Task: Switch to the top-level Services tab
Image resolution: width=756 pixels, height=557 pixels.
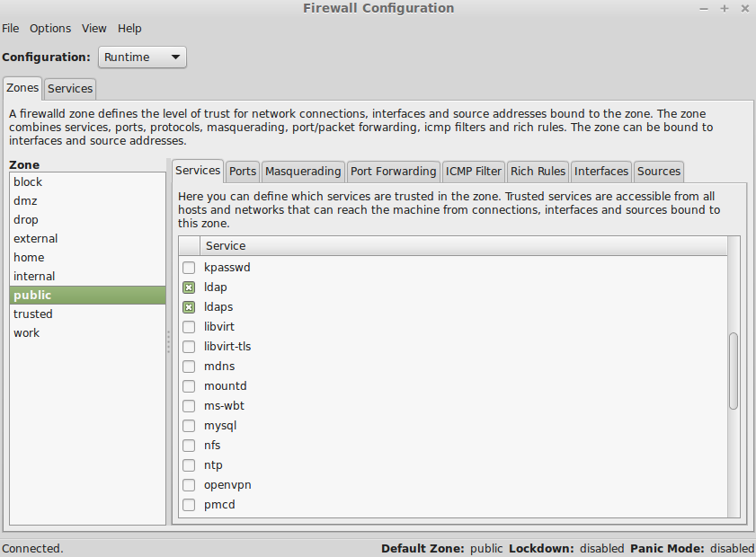Action: 70,89
